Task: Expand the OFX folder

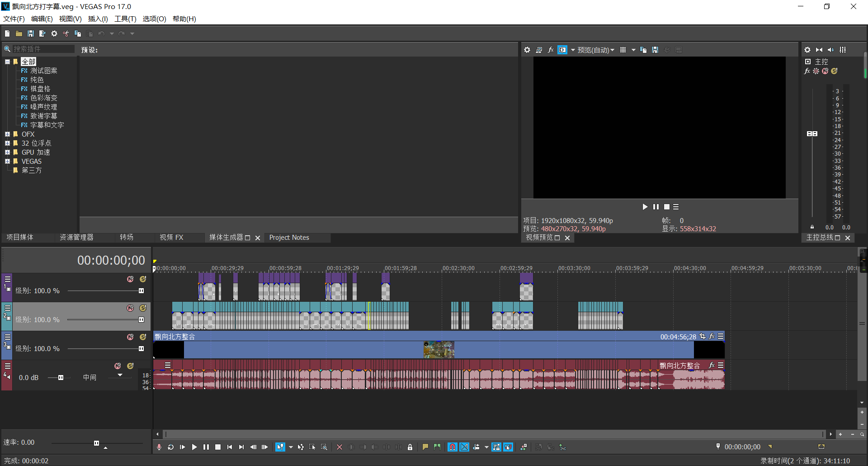Action: (x=7, y=134)
